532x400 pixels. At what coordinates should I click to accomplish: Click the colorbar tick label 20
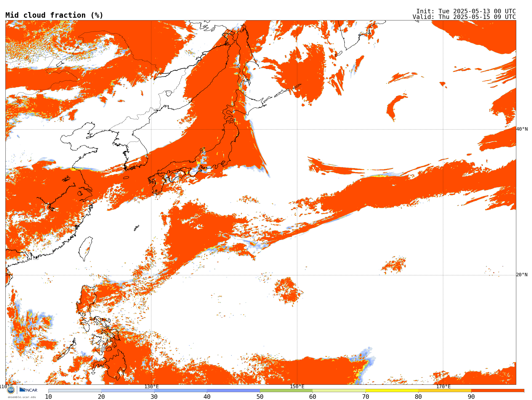click(x=101, y=397)
